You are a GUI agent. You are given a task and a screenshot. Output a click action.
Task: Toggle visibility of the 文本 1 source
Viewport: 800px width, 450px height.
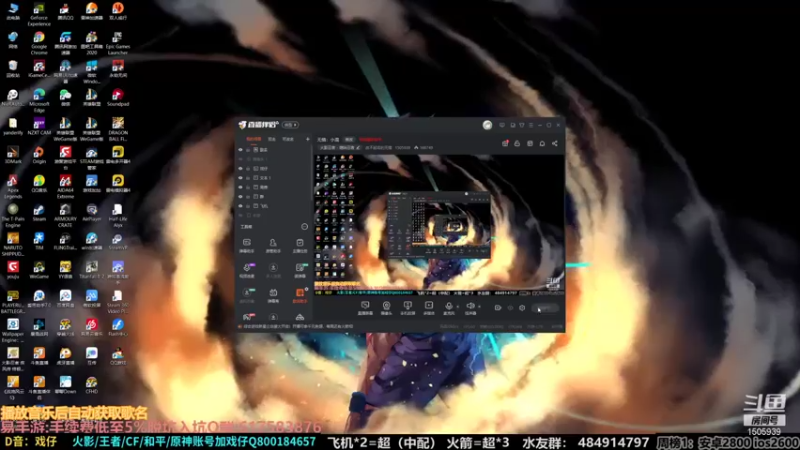[240, 178]
